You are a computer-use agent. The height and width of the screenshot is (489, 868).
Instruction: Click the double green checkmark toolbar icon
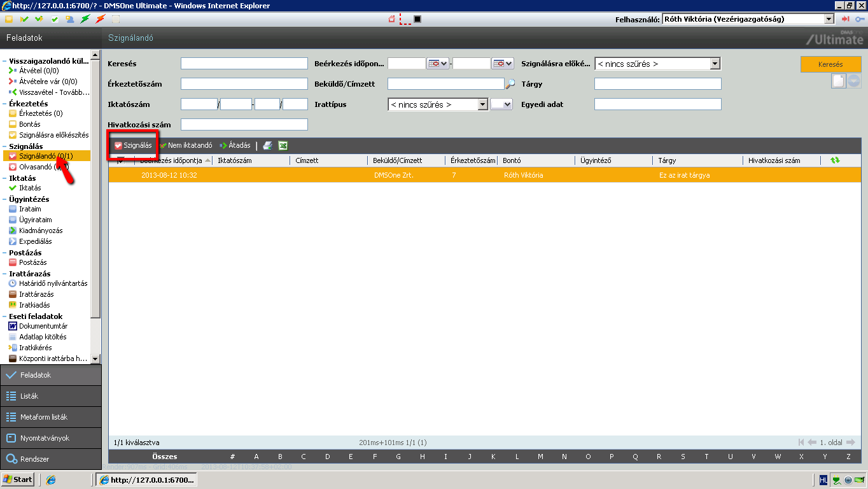[x=39, y=19]
